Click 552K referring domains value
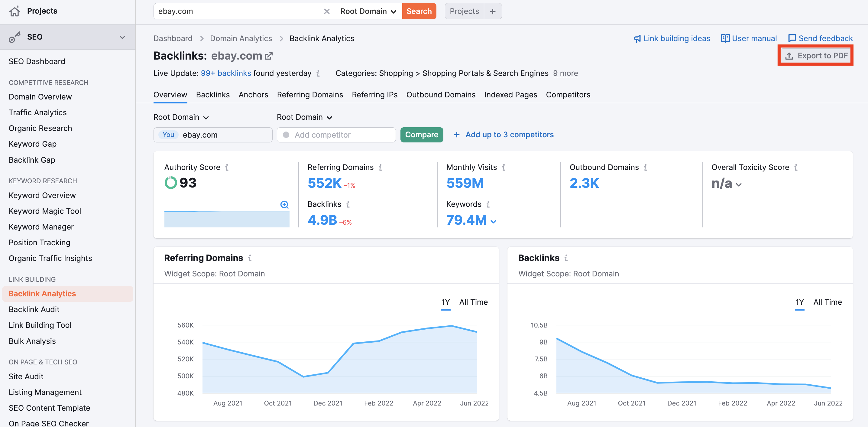 tap(325, 184)
